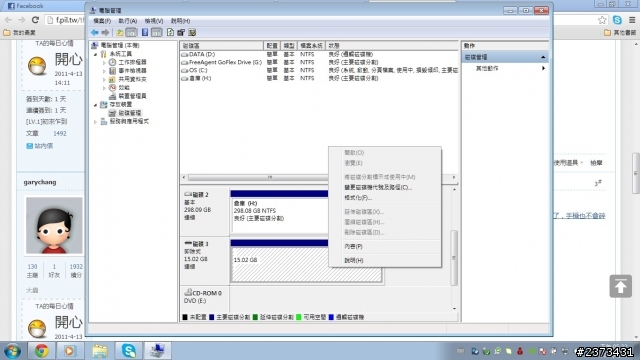This screenshot has width=640, height=360.
Task: Select the 工作排程器 clock icon in tree
Action: click(112, 62)
